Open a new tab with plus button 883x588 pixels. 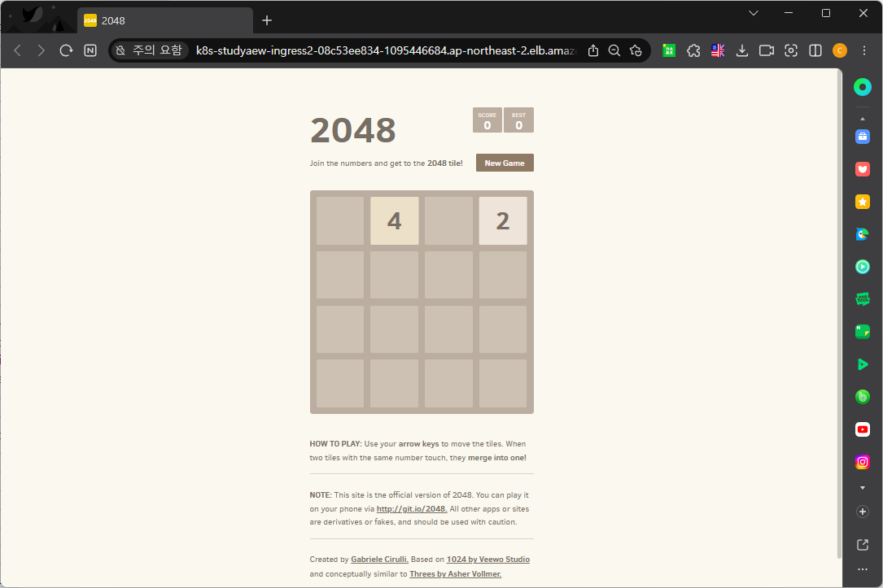(267, 21)
